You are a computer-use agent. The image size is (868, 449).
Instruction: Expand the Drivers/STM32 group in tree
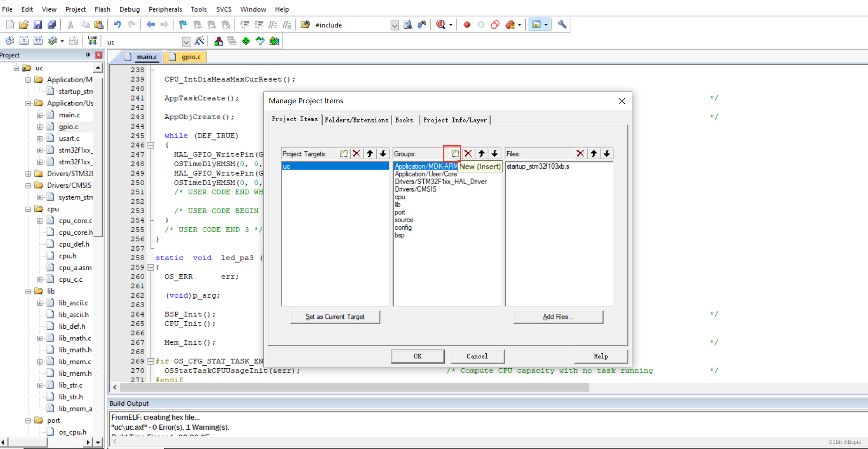[28, 174]
